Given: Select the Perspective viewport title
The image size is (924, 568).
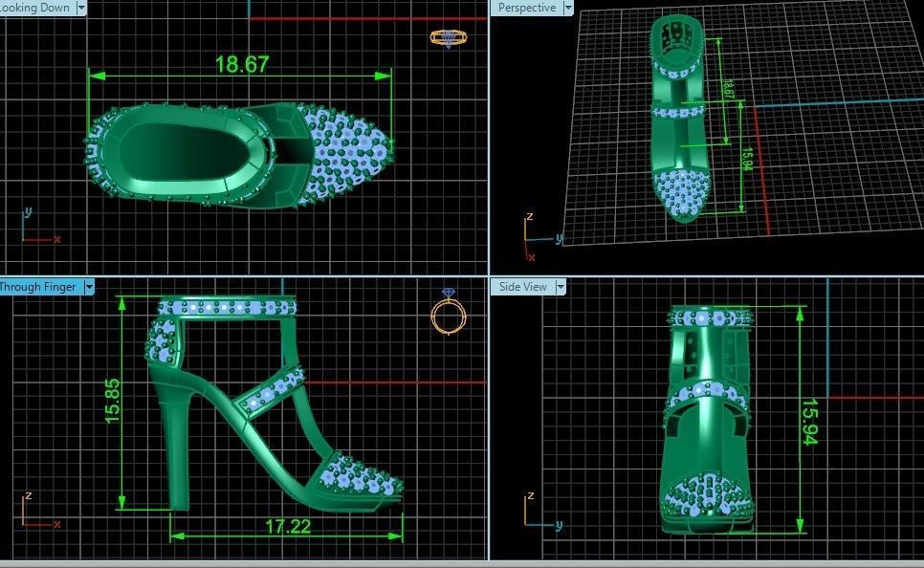Looking at the screenshot, I should click(527, 8).
